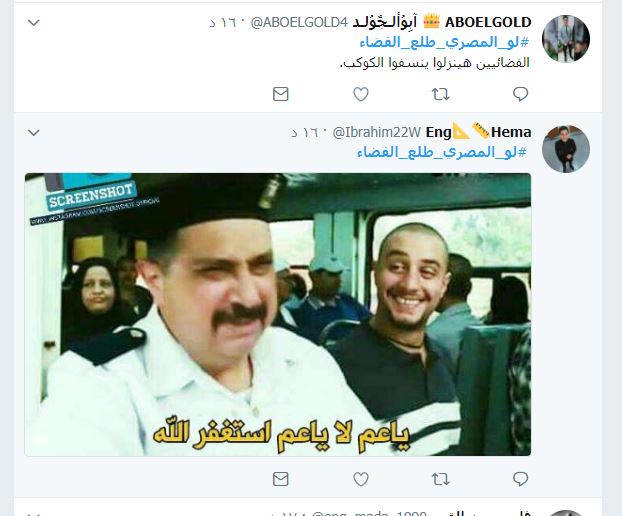Viewport: 622px width, 516px height.
Task: Expand options chevron on Eng Hema's tweet
Action: coord(34,132)
